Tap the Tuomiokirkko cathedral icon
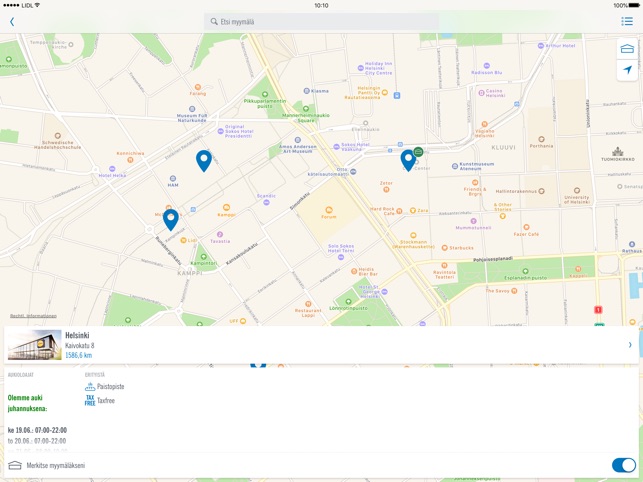643x482 pixels. click(618, 152)
